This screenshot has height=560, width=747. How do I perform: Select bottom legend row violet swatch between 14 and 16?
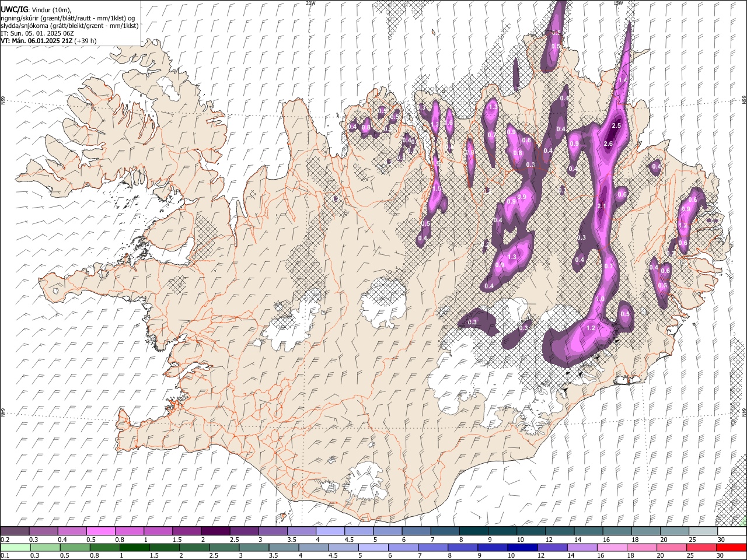pos(582,547)
